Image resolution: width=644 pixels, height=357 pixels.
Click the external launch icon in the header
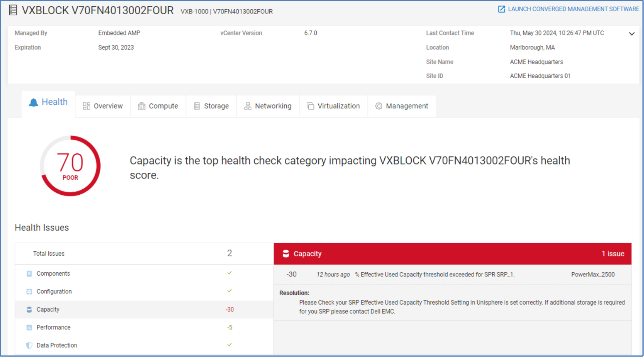pos(502,9)
